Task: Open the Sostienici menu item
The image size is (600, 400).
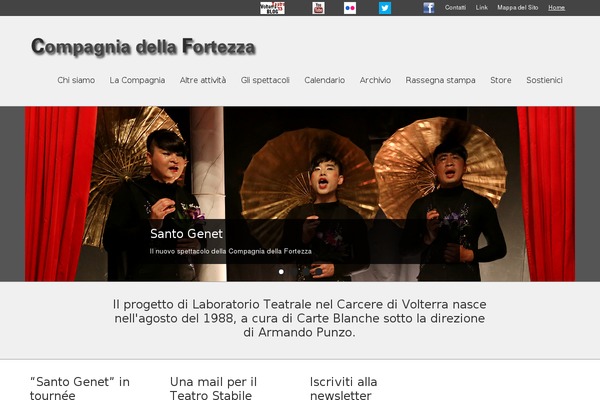Action: [544, 80]
